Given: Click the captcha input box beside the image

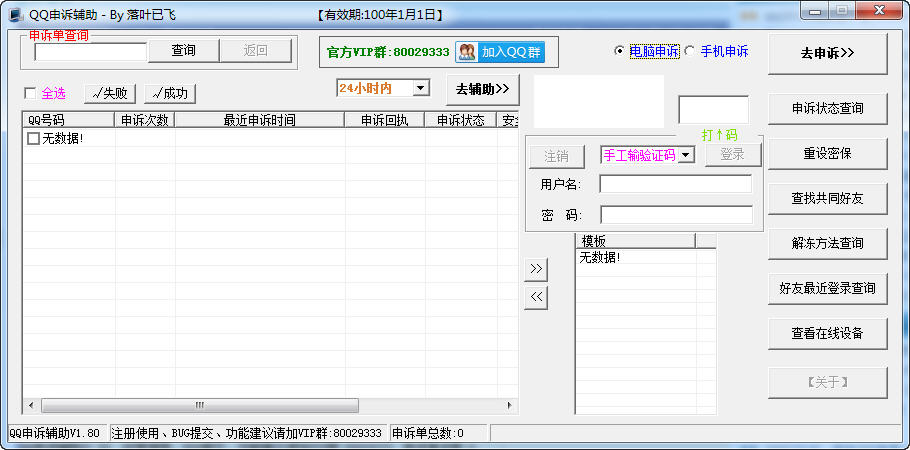Looking at the screenshot, I should 714,110.
